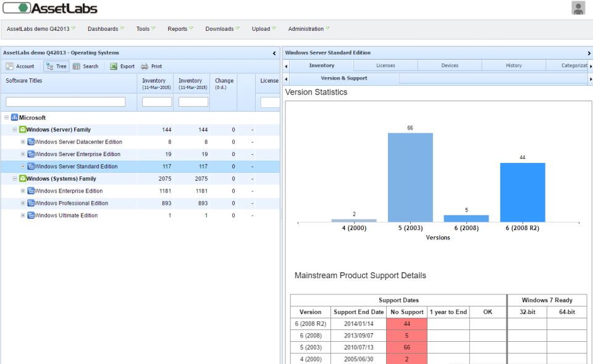Click the Support End Date 2013/09/07 cell
593x364 pixels.
click(358, 335)
